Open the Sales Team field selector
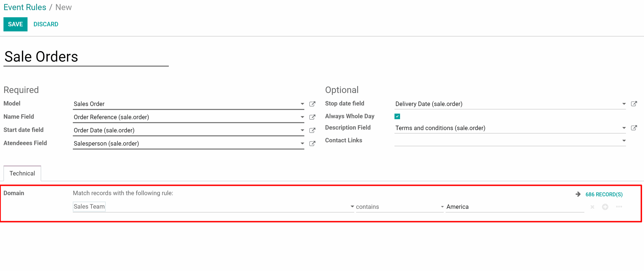Viewport: 644px width, 271px height. 213,207
